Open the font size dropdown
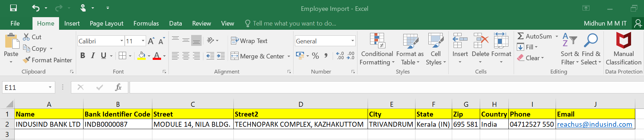644x140 pixels. point(143,41)
